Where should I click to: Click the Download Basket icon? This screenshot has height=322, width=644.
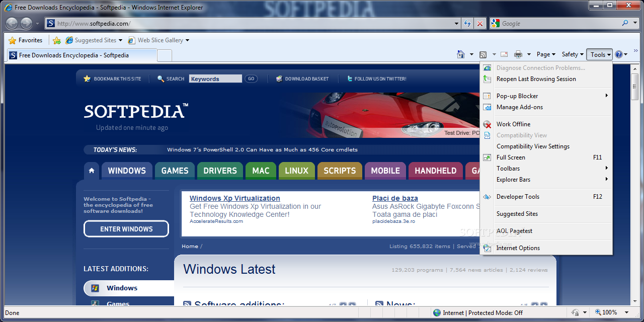279,78
